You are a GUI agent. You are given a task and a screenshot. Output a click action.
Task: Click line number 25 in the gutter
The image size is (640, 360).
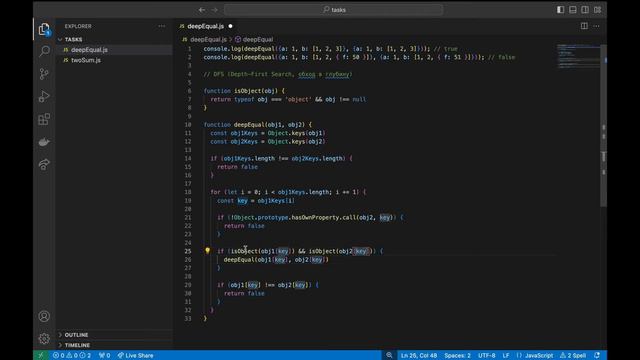point(188,251)
